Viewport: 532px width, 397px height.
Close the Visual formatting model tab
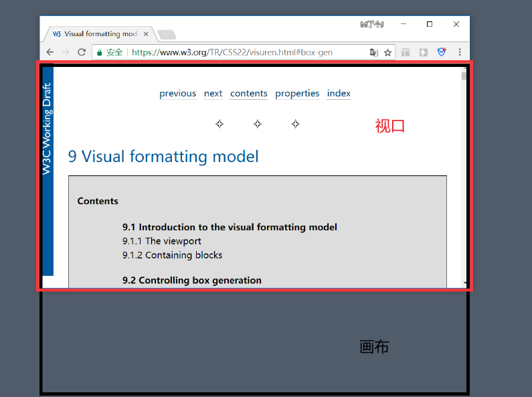click(146, 34)
